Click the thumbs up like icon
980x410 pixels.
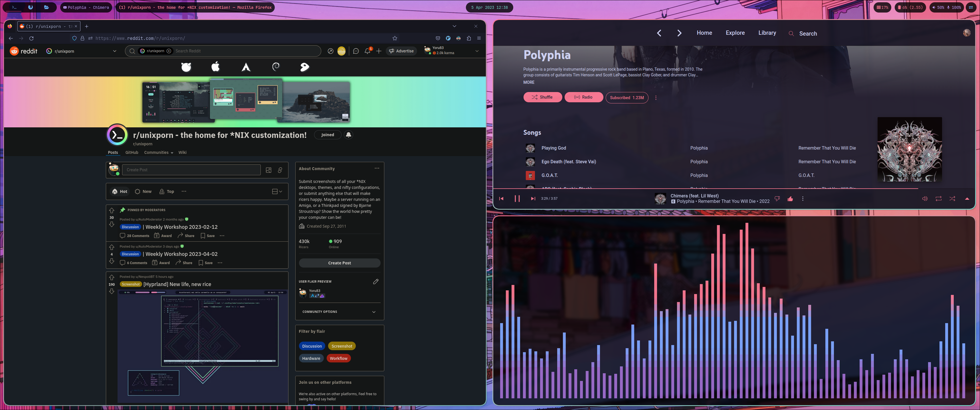click(790, 199)
